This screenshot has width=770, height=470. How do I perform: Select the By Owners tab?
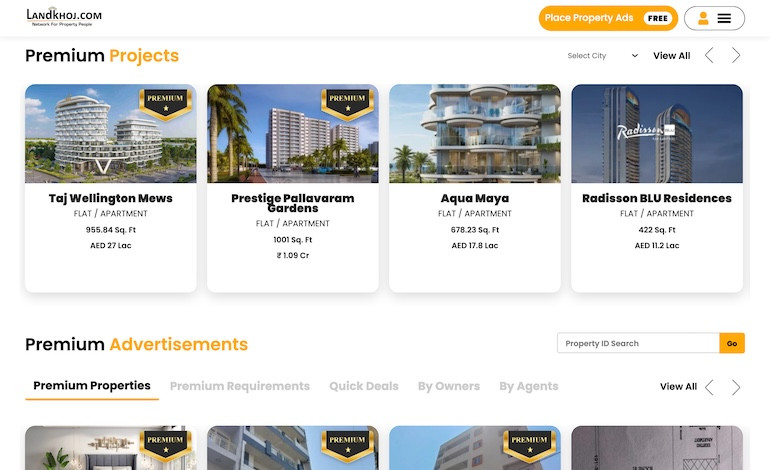coord(449,387)
